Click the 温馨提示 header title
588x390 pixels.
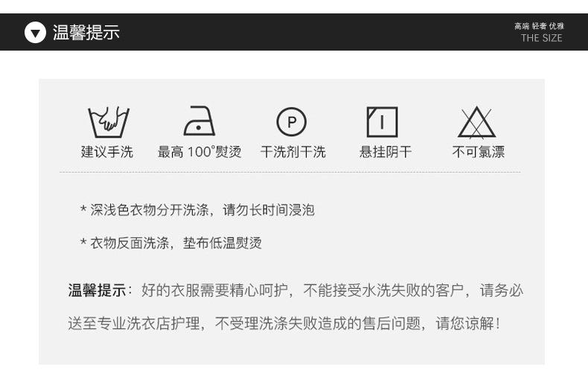click(x=86, y=32)
